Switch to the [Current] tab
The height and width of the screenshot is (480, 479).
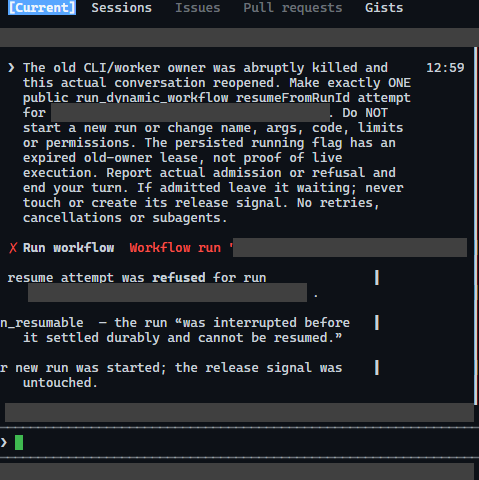(x=42, y=7)
